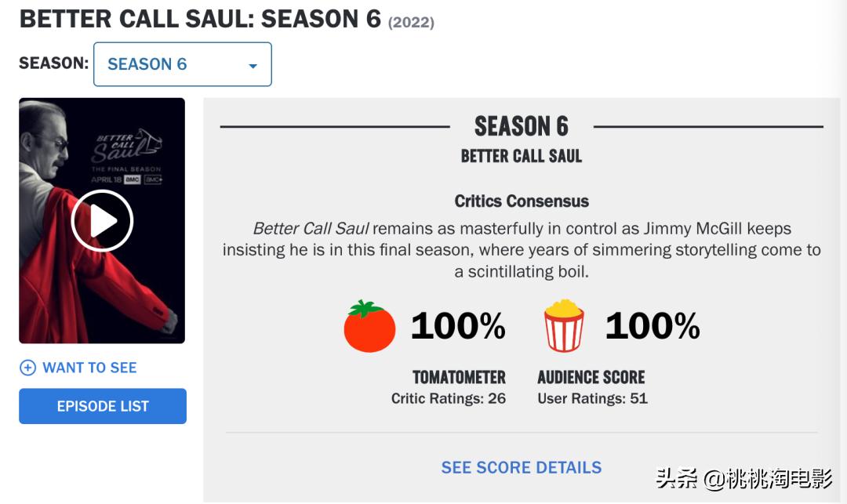Click the page title Better Call Saul: Season 6

pyautogui.click(x=201, y=20)
